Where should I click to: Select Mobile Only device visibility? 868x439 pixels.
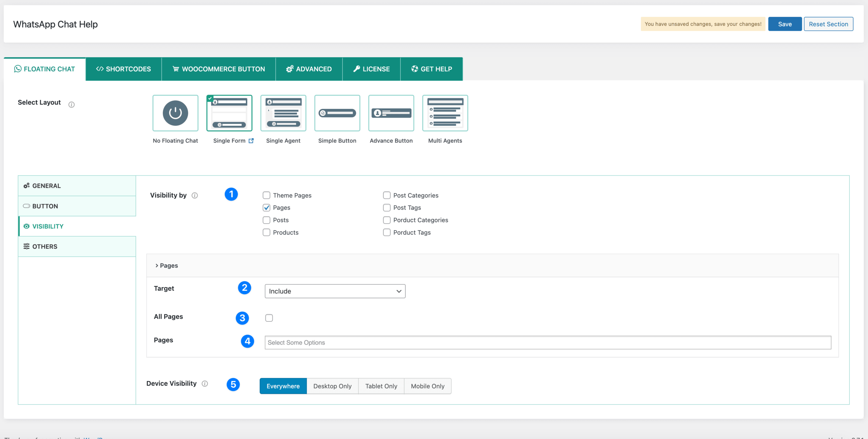(428, 386)
